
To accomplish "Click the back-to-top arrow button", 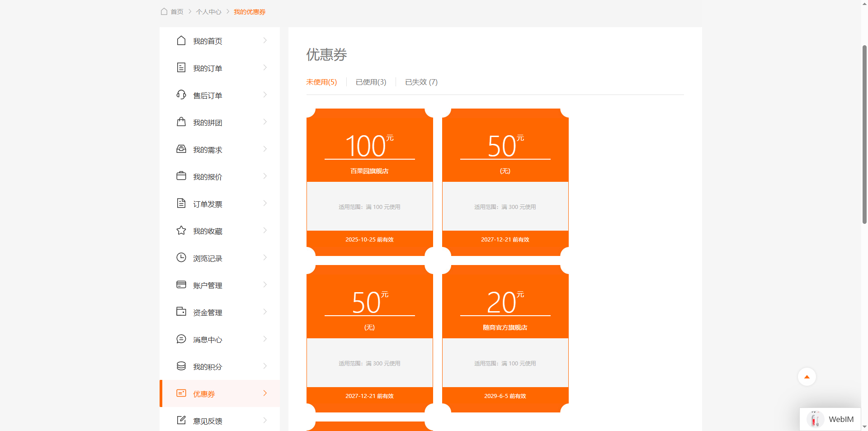I will (x=807, y=377).
